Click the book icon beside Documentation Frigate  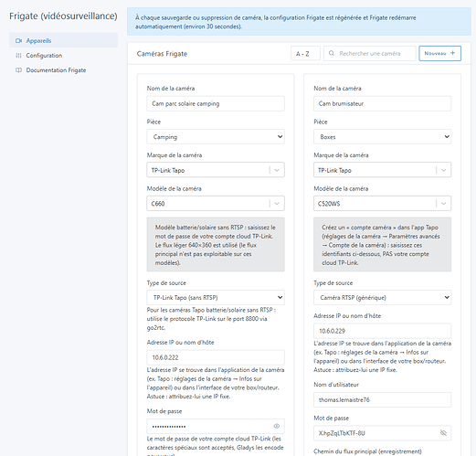tap(18, 70)
